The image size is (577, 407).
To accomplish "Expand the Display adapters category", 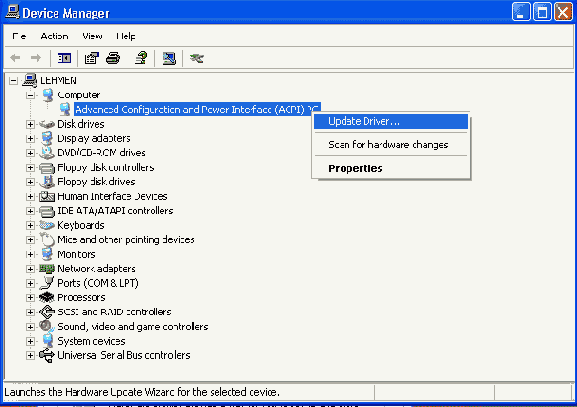I will click(31, 139).
